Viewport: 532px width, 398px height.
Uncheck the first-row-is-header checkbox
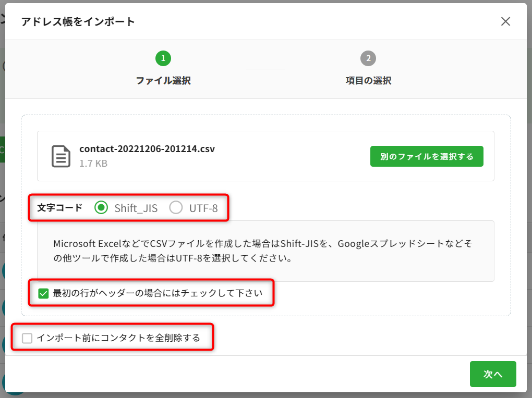tap(44, 294)
